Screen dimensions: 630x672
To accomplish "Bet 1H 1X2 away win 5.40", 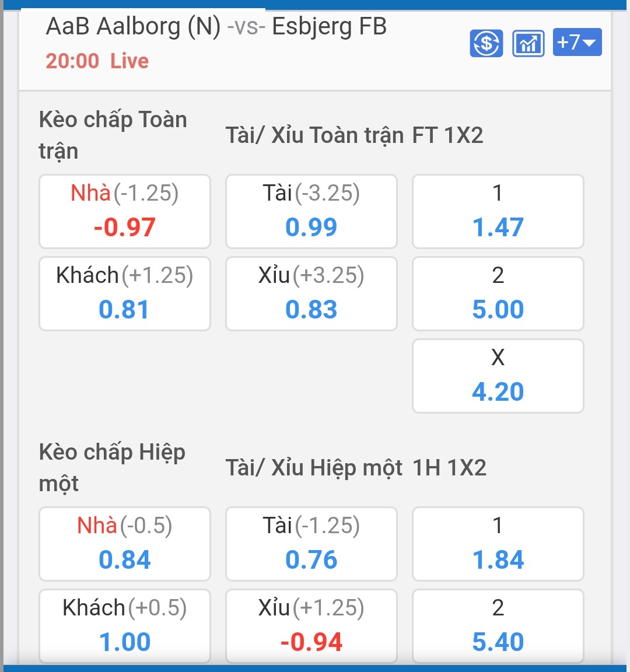I will [498, 626].
